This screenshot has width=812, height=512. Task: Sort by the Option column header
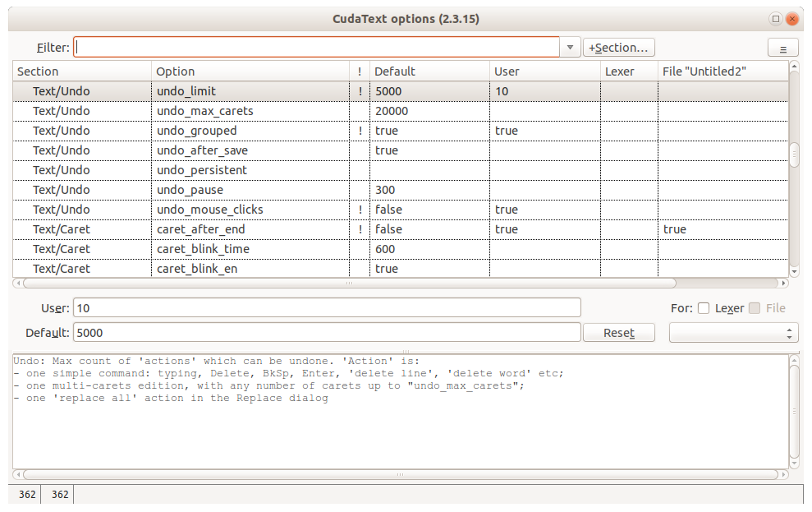(250, 71)
